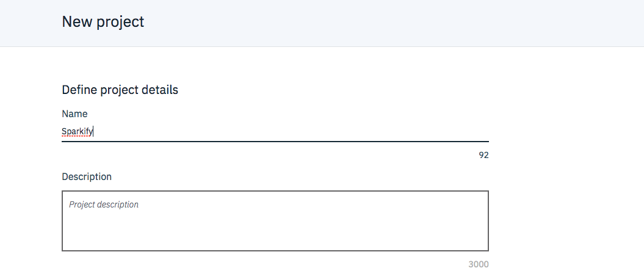Click the "92" remaining characters counter

point(483,155)
